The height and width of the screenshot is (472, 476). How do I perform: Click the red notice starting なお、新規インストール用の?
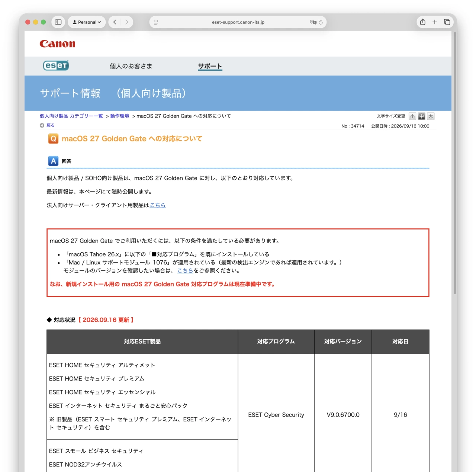(x=163, y=284)
